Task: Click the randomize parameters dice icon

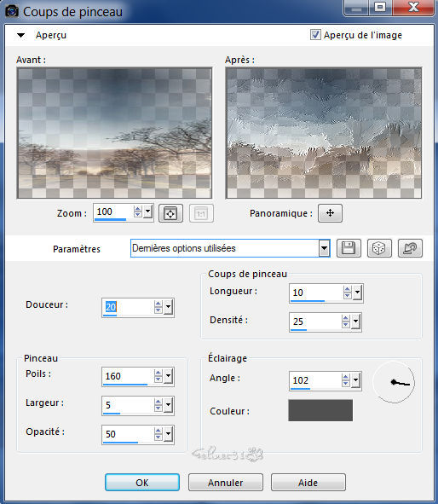Action: (x=379, y=248)
